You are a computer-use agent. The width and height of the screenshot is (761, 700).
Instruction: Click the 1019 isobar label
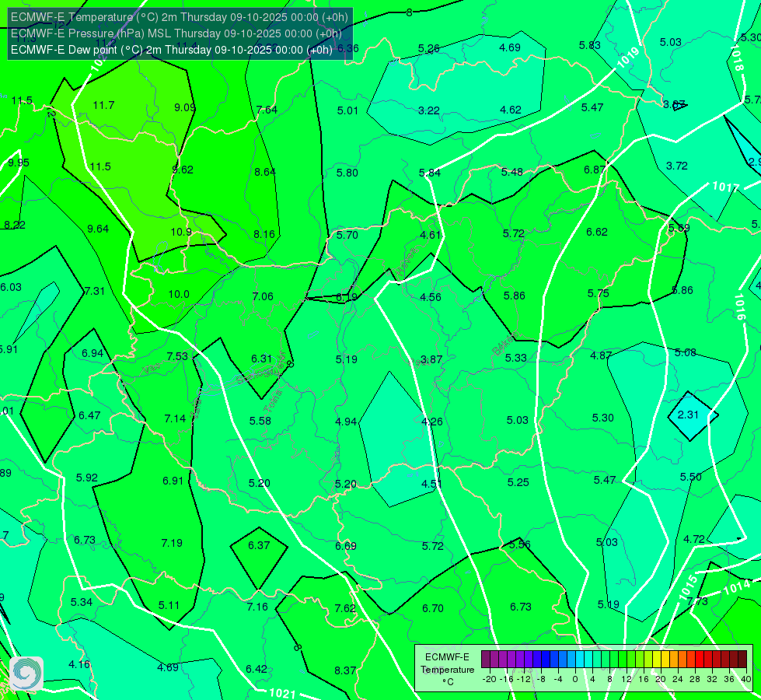tap(629, 58)
